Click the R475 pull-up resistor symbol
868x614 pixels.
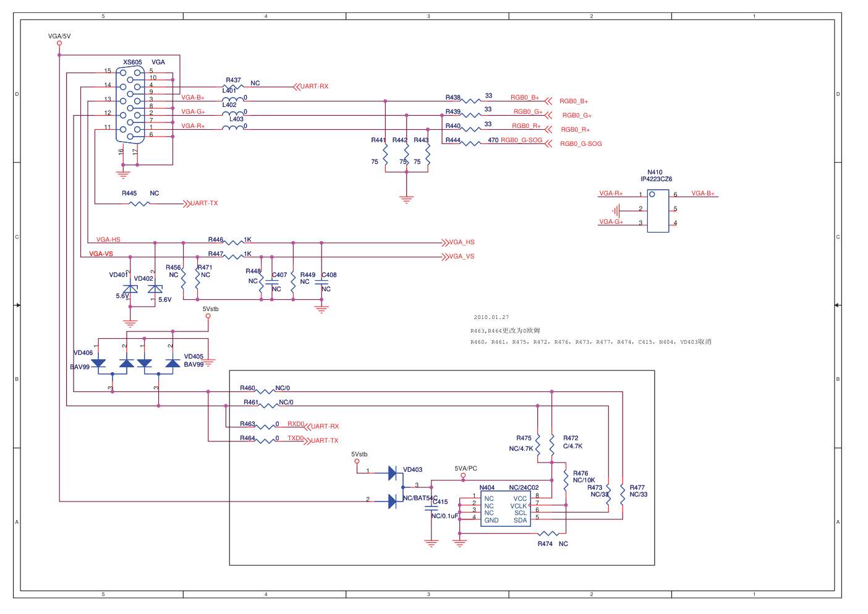point(538,443)
